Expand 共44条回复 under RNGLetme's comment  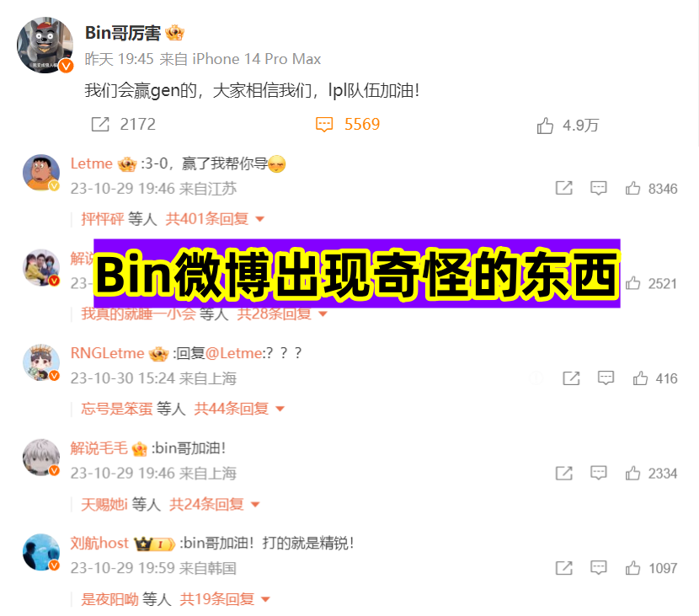pos(239,409)
